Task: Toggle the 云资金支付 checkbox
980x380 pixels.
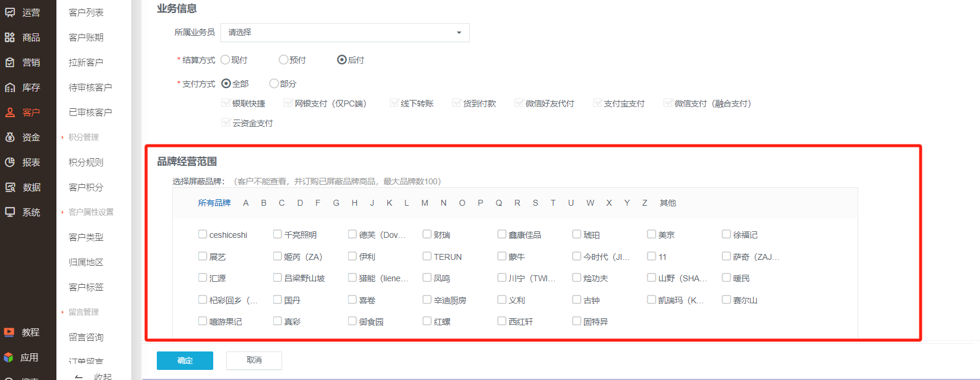Action: coord(226,123)
